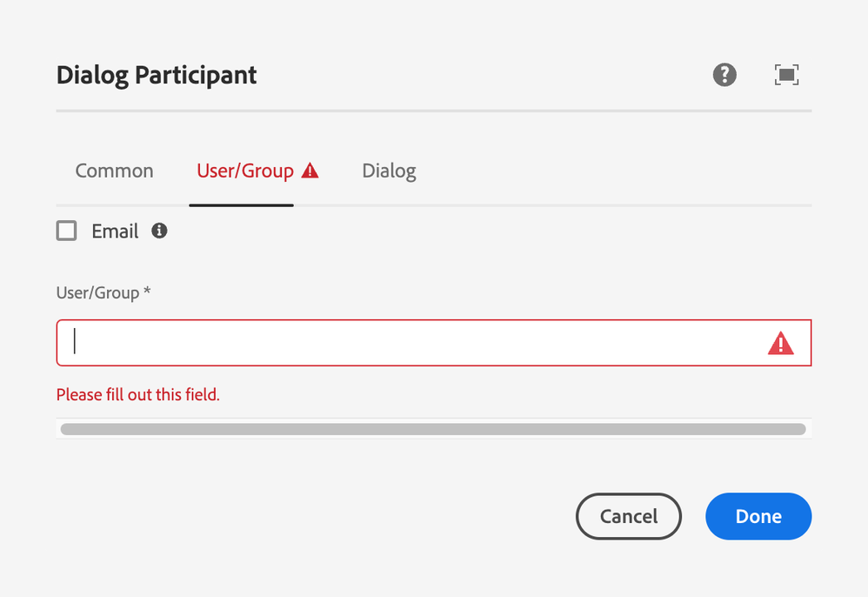Open the Dialog tab

click(x=389, y=171)
